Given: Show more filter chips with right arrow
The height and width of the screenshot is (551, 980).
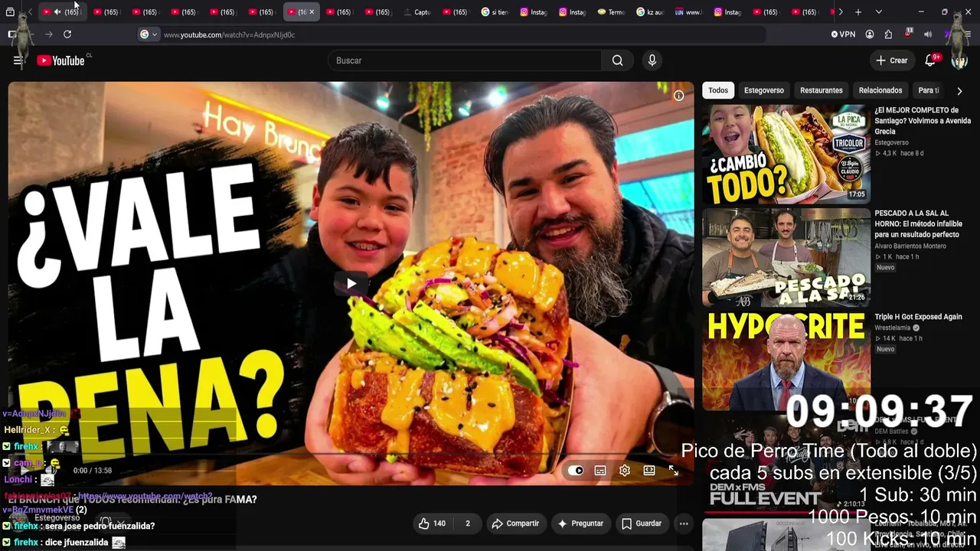Looking at the screenshot, I should click(959, 90).
